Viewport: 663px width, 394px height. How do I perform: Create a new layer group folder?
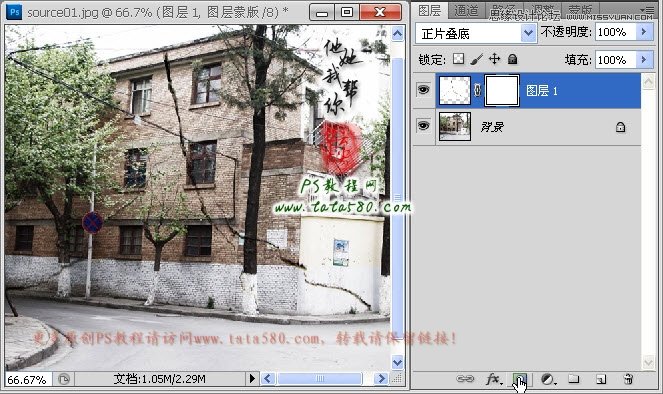click(x=573, y=378)
